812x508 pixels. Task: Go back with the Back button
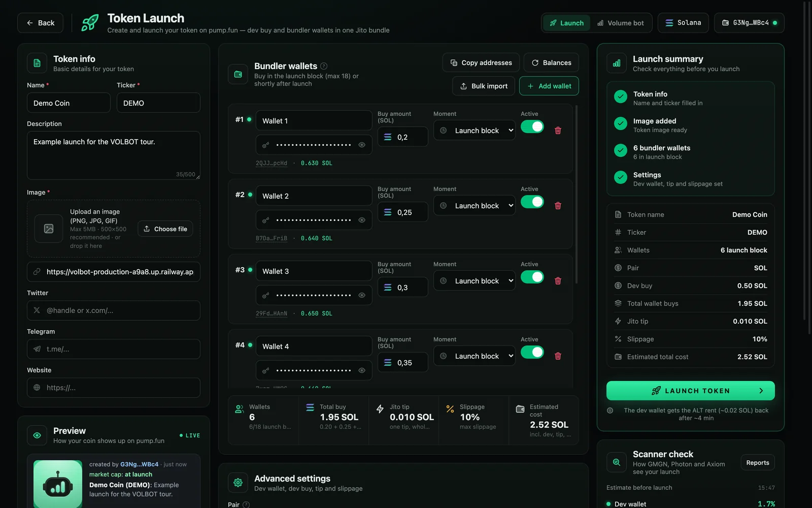click(40, 23)
